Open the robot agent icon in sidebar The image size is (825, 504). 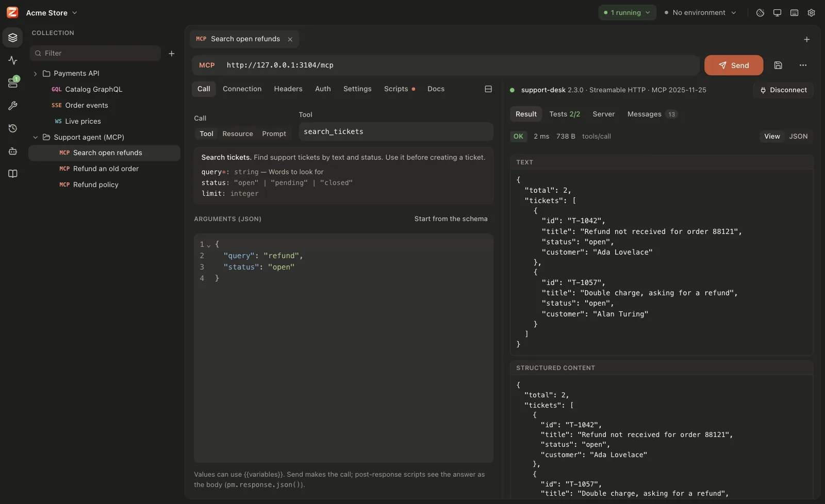13,151
